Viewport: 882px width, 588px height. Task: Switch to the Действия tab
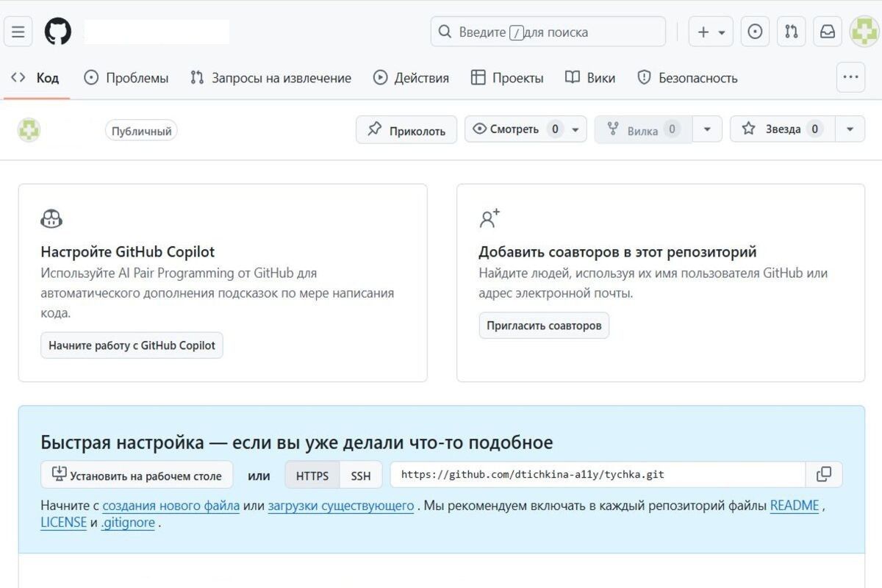[x=410, y=76]
